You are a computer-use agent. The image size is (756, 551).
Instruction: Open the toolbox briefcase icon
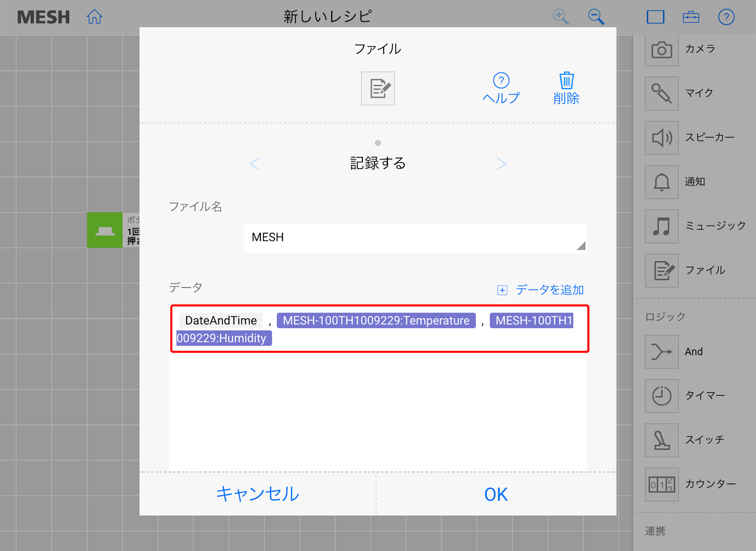tap(691, 17)
